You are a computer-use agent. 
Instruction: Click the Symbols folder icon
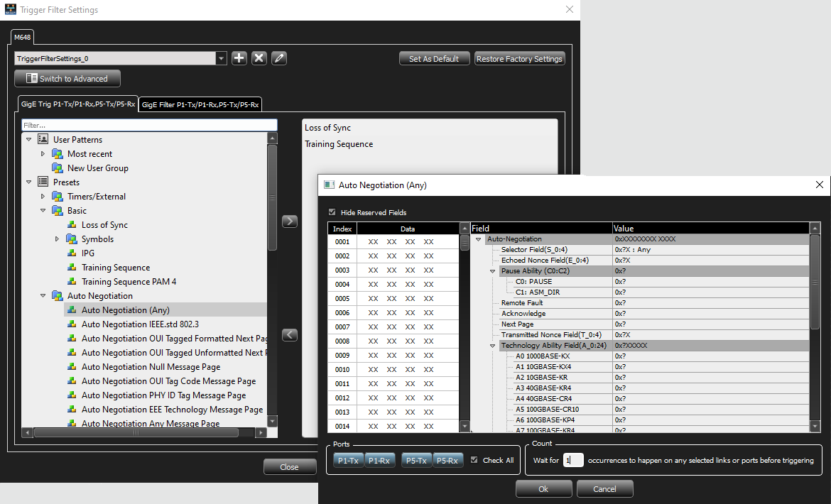(72, 239)
